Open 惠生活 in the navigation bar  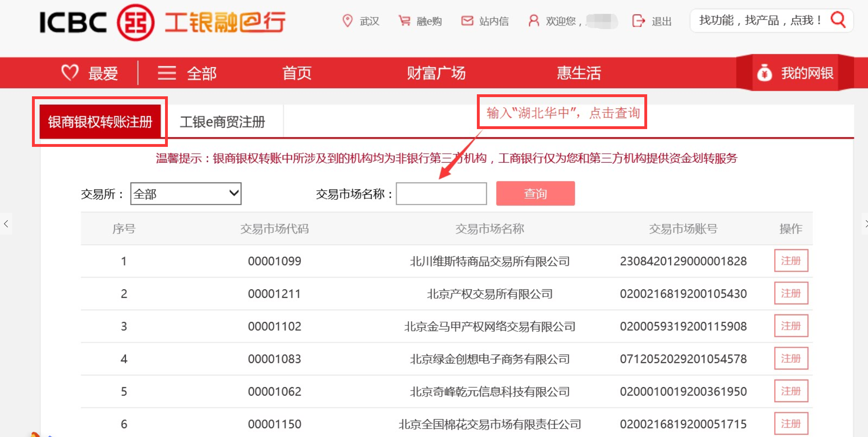pyautogui.click(x=579, y=73)
